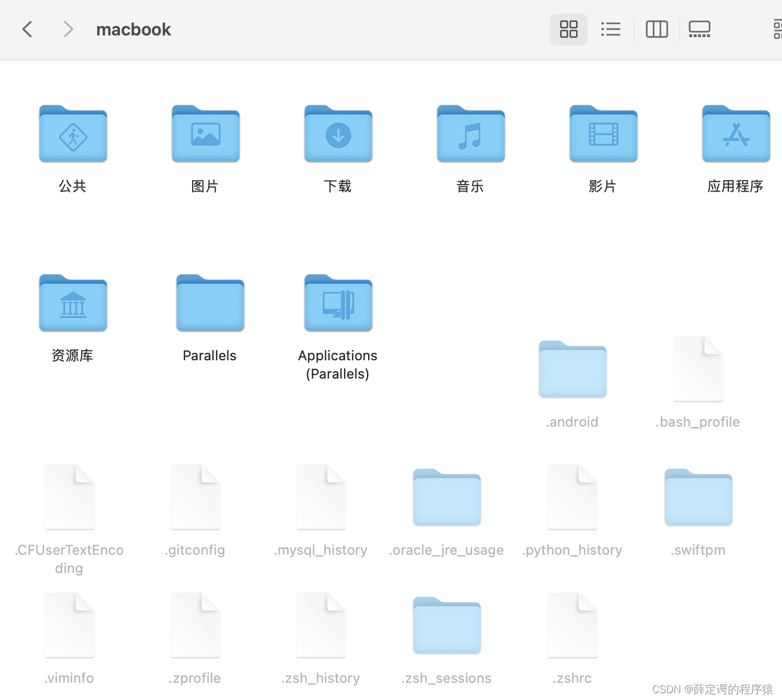The width and height of the screenshot is (782, 700).
Task: Click the Applications (Parallels) name label
Action: tap(338, 365)
